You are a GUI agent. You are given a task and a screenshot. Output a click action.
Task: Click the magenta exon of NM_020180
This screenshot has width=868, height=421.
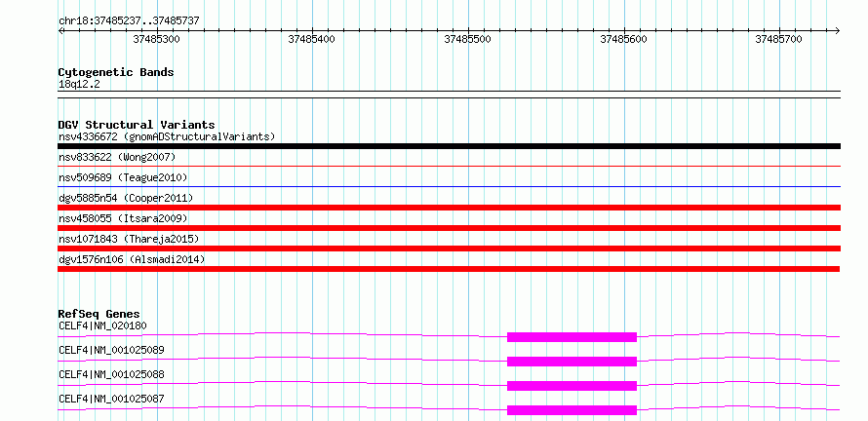(x=572, y=337)
